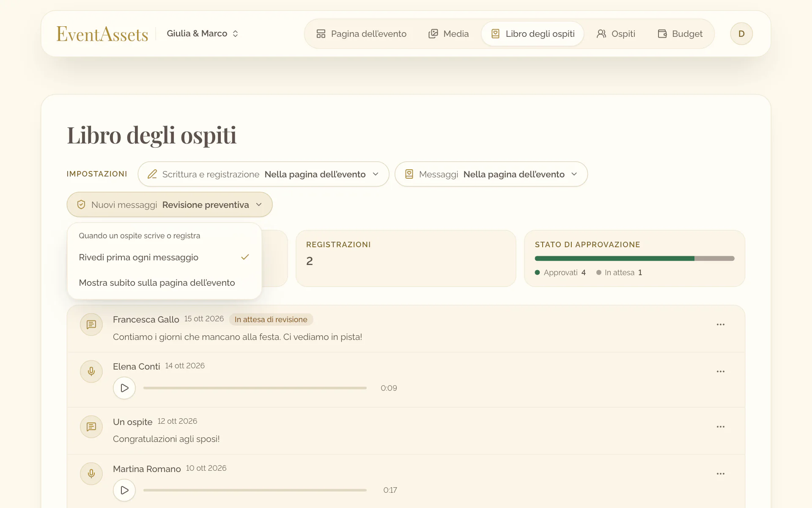812x508 pixels.
Task: Seek within Elena Conti's audio progress bar
Action: [255, 388]
